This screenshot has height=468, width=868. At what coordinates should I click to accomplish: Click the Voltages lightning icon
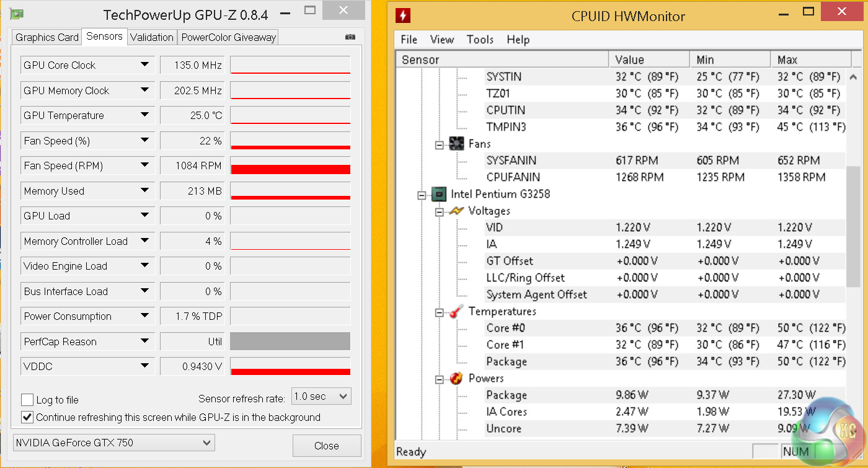457,211
